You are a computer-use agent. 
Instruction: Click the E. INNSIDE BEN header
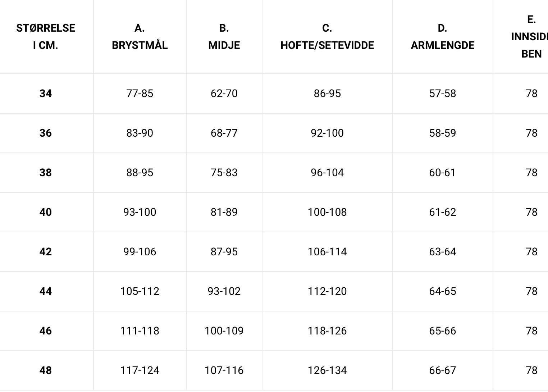(530, 37)
